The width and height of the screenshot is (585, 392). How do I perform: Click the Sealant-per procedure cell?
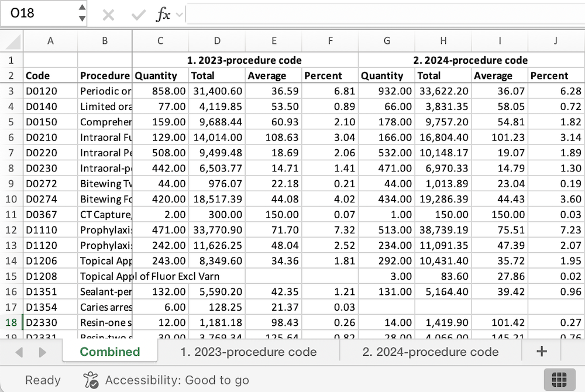pyautogui.click(x=105, y=292)
